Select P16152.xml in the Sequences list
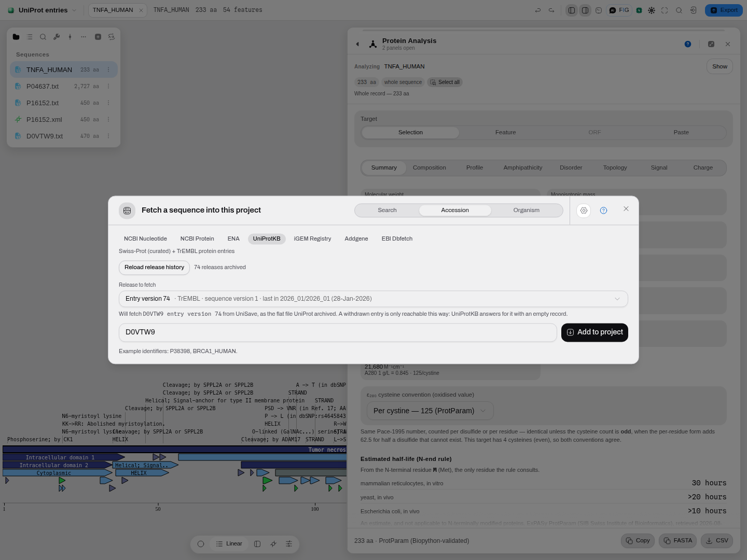 [x=64, y=119]
